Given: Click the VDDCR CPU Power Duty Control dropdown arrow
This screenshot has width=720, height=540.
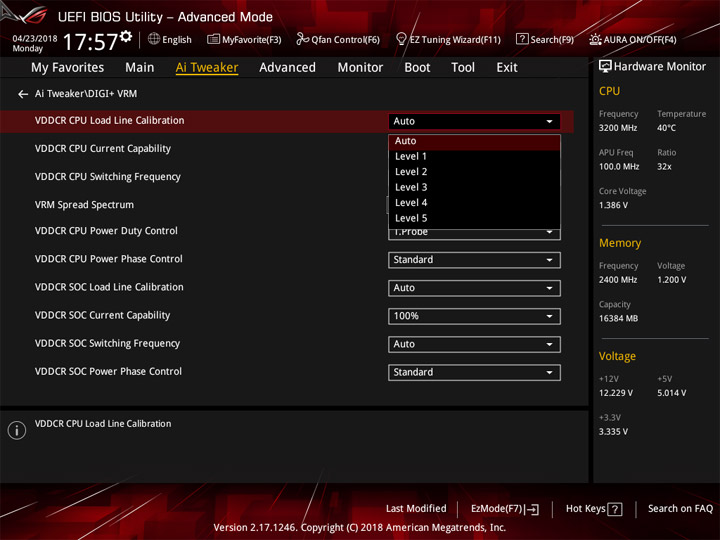Looking at the screenshot, I should [549, 233].
